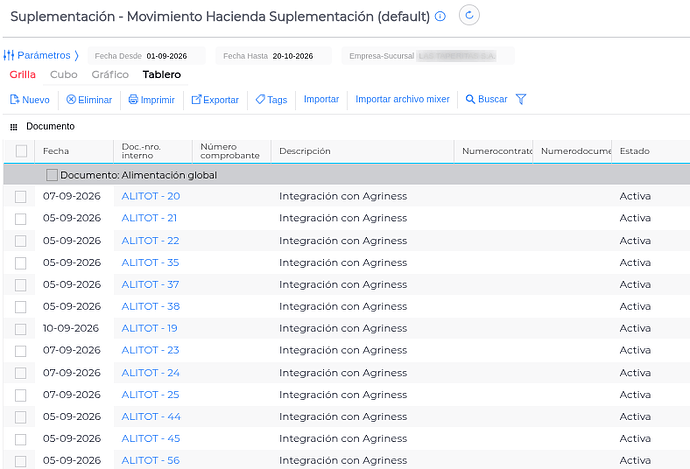Check the ALITOT - 44 row checkbox
690x469 pixels.
[x=21, y=418]
